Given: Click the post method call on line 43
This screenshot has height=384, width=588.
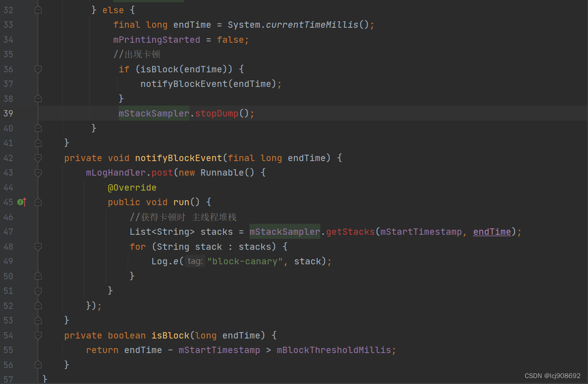Looking at the screenshot, I should [162, 172].
